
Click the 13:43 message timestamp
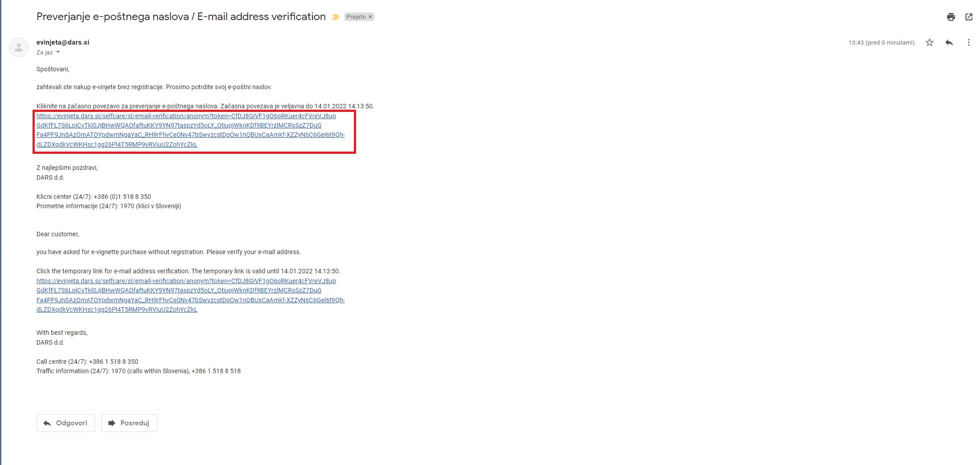pos(881,43)
